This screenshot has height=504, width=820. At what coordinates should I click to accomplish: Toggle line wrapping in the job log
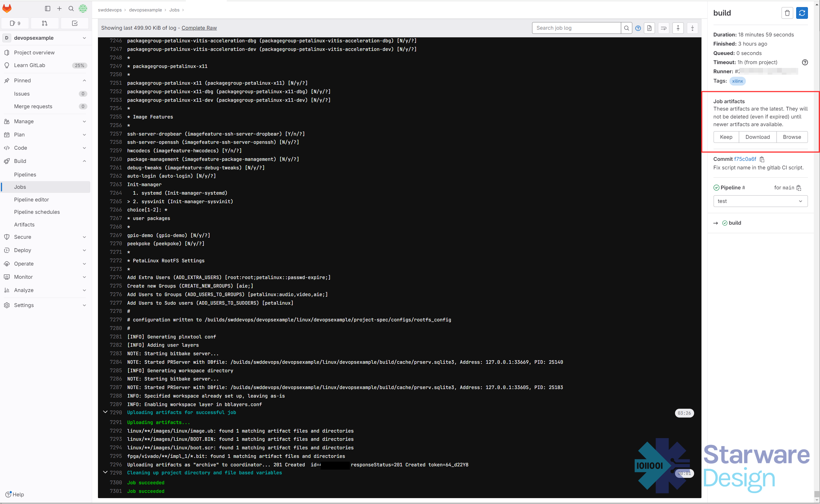coord(663,28)
